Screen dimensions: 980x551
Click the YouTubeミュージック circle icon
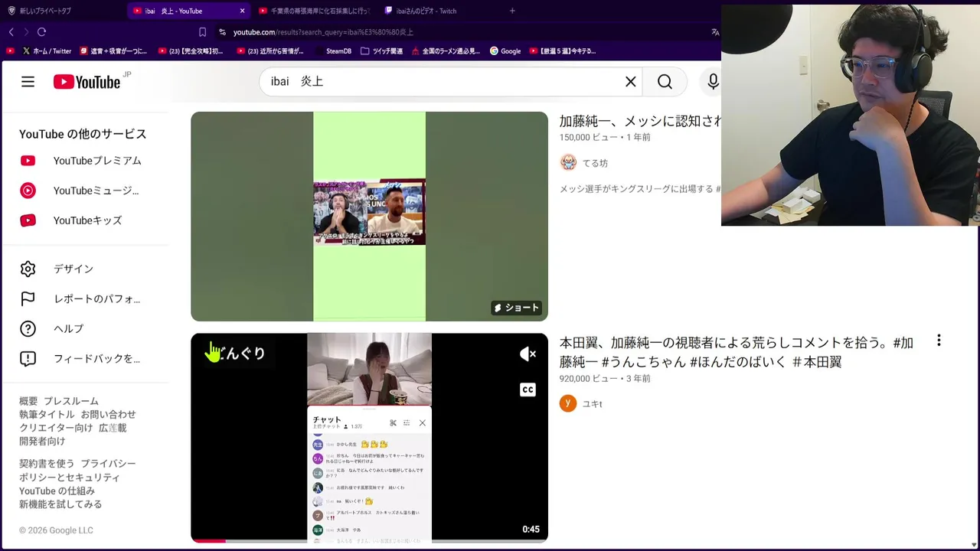click(28, 191)
